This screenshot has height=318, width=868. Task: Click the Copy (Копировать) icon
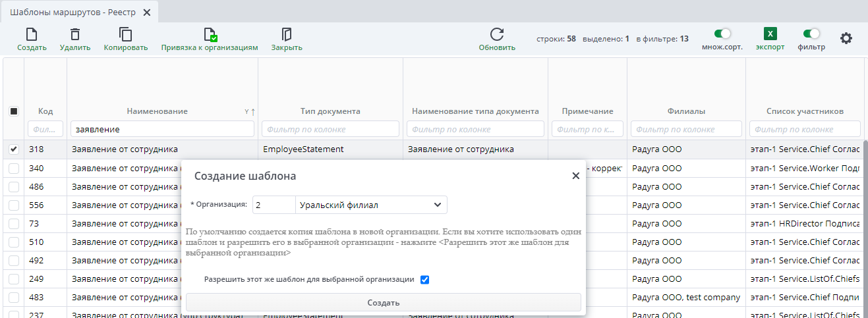pyautogui.click(x=125, y=35)
